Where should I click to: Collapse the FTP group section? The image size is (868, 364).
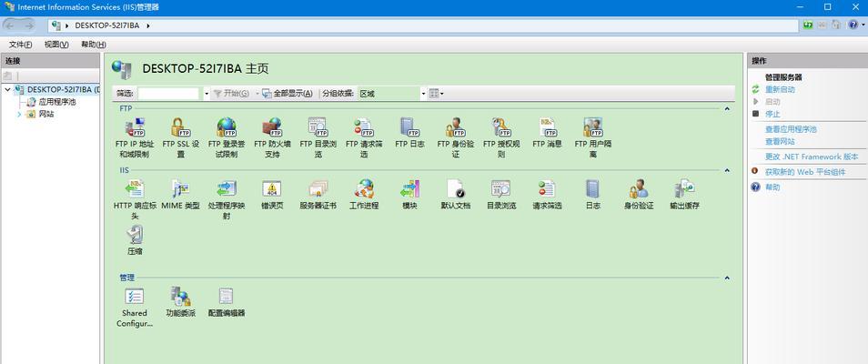click(x=727, y=108)
